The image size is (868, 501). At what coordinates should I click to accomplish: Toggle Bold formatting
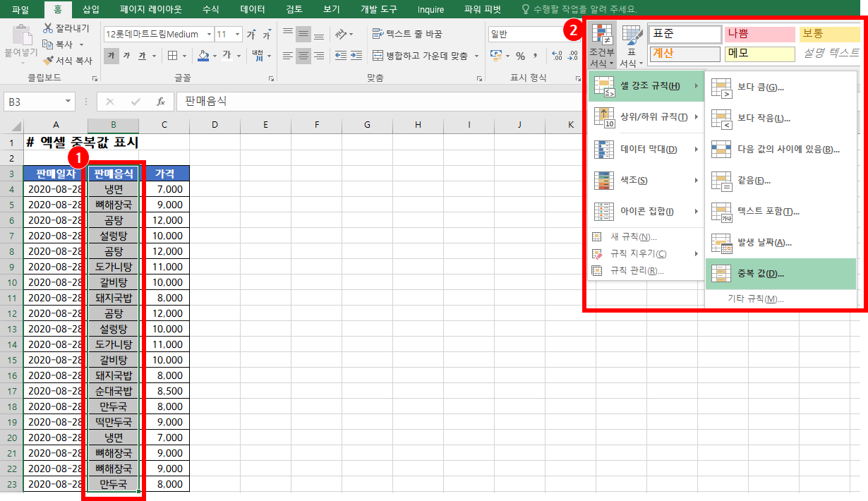click(x=111, y=56)
